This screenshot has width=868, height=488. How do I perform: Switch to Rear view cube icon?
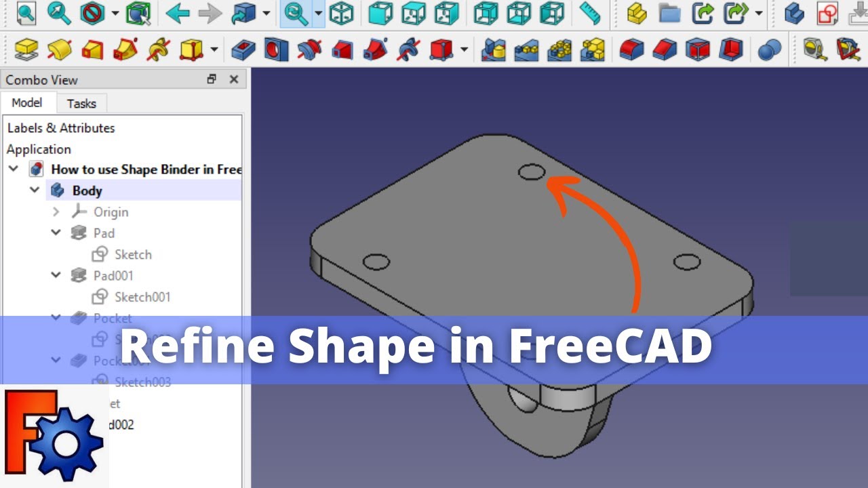point(486,13)
